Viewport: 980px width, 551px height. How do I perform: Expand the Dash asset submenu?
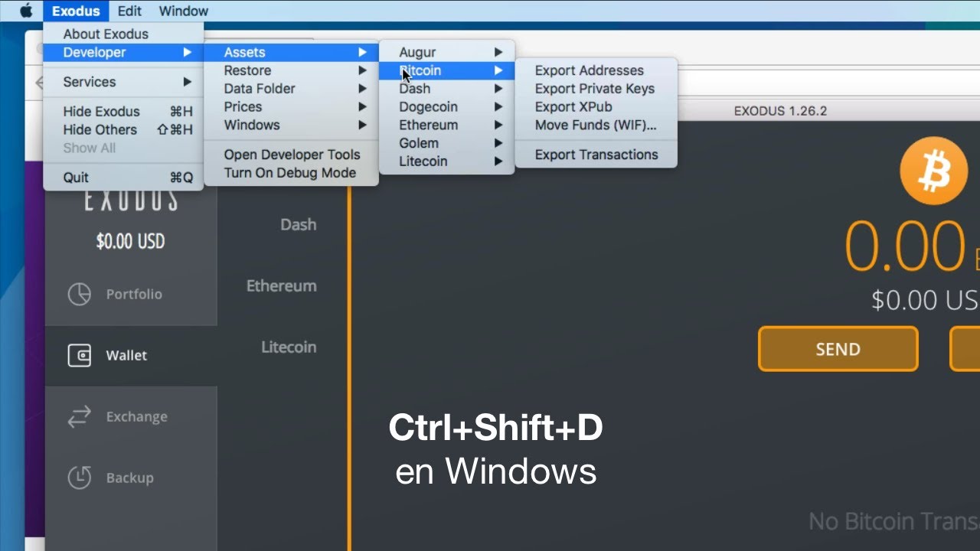pyautogui.click(x=446, y=89)
